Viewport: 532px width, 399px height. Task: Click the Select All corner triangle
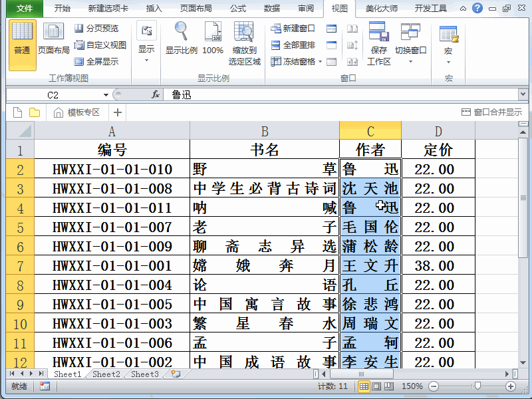pos(21,130)
